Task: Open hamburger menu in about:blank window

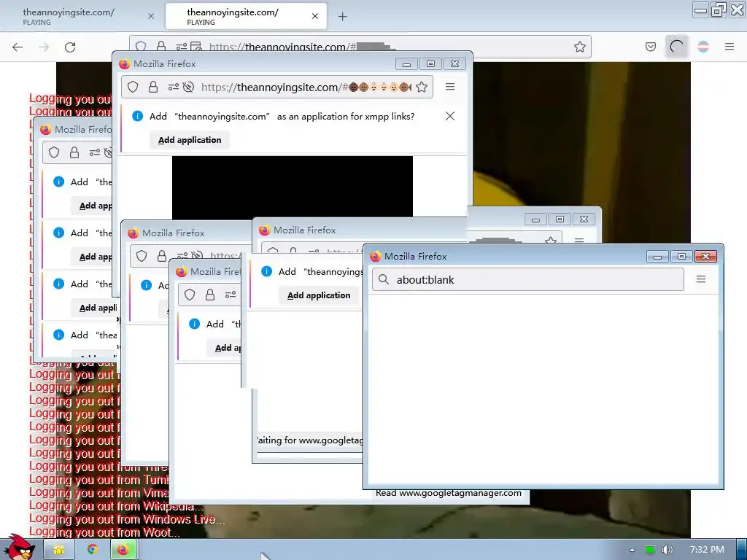Action: [701, 279]
